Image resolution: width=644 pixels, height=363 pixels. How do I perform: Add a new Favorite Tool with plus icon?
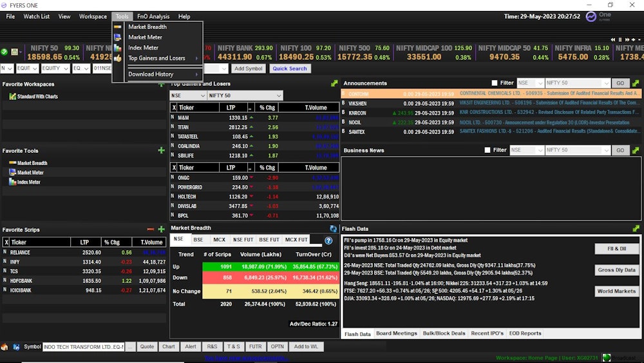161,150
